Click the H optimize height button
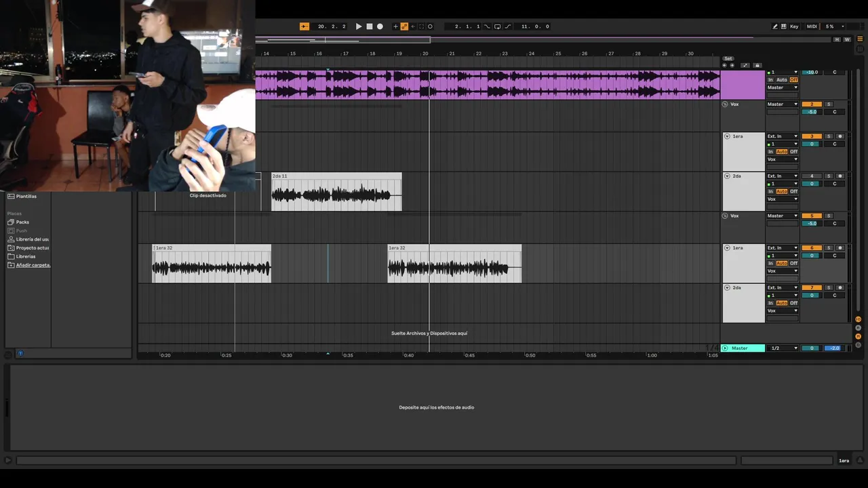868x488 pixels. pyautogui.click(x=837, y=39)
